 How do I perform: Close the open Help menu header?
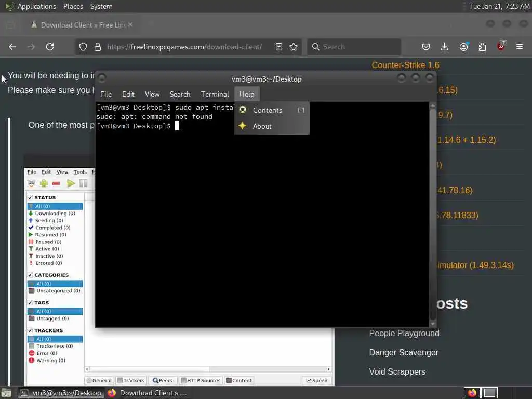(247, 95)
